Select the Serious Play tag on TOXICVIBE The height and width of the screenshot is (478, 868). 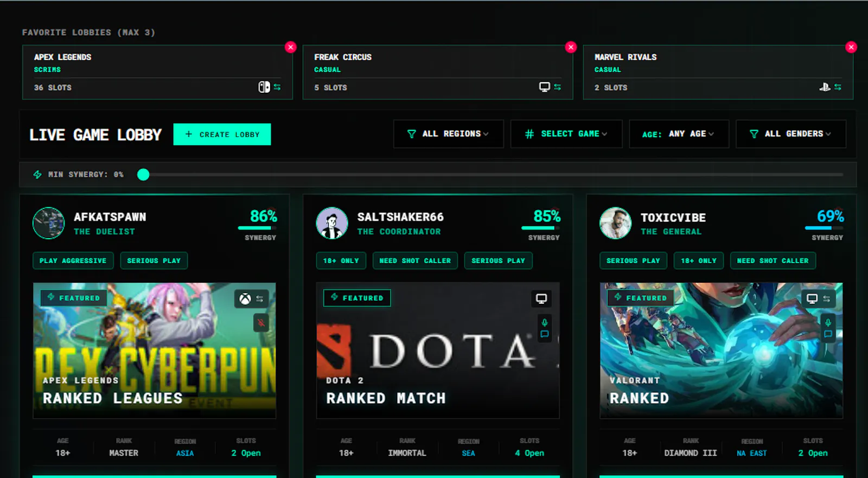coord(633,261)
